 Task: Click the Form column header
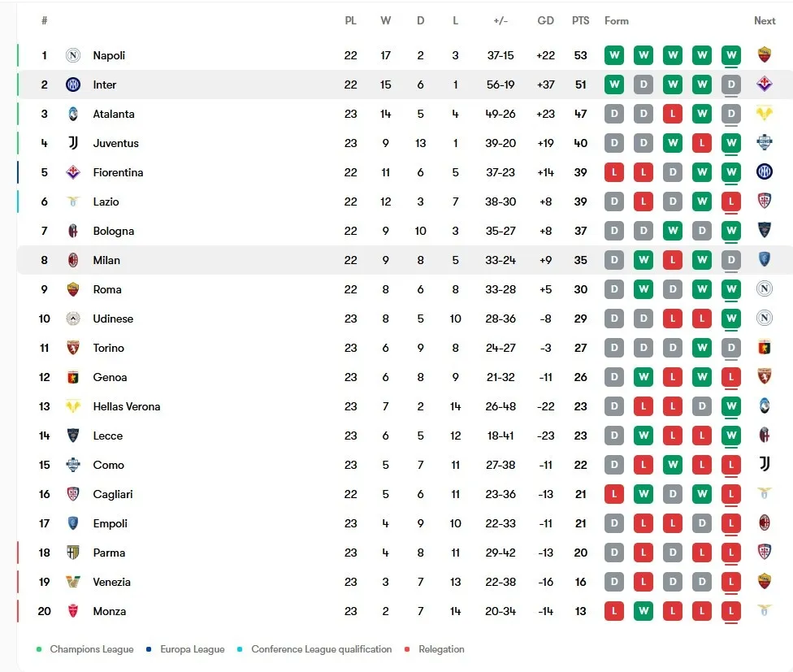click(x=617, y=21)
